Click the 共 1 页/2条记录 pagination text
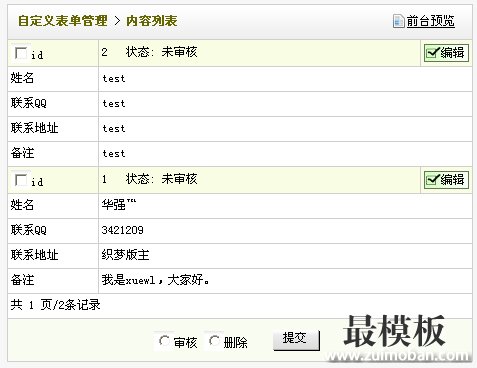The width and height of the screenshot is (477, 368). (x=55, y=305)
